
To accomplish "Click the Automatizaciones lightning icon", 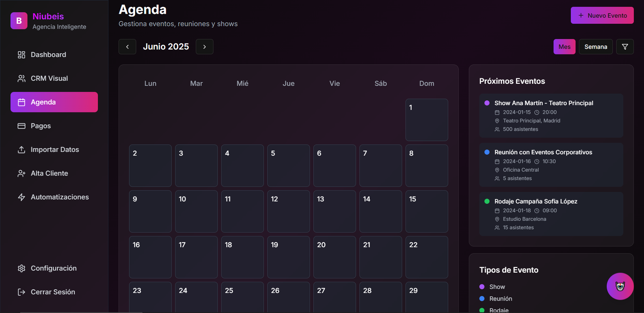I will 21,197.
